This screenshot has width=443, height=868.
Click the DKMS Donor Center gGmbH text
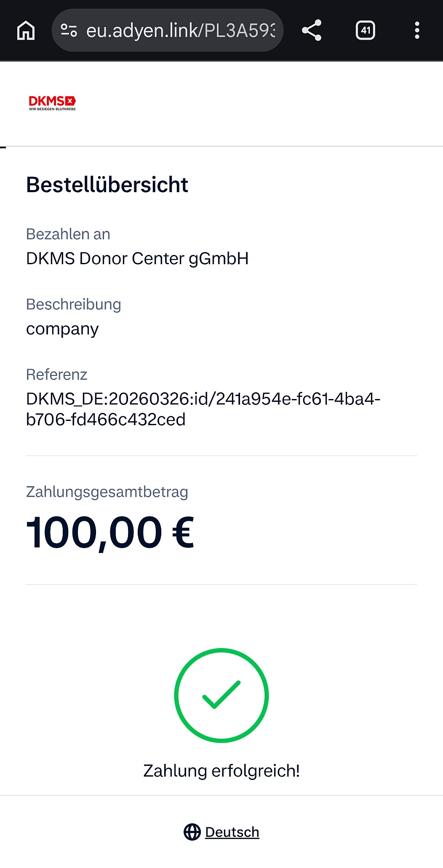coord(137,258)
